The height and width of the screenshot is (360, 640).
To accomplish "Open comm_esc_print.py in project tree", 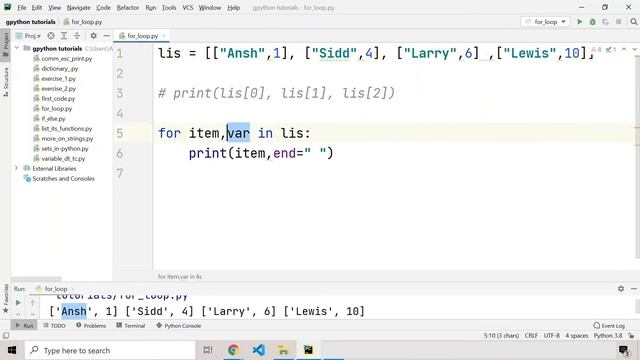I will pyautogui.click(x=67, y=58).
